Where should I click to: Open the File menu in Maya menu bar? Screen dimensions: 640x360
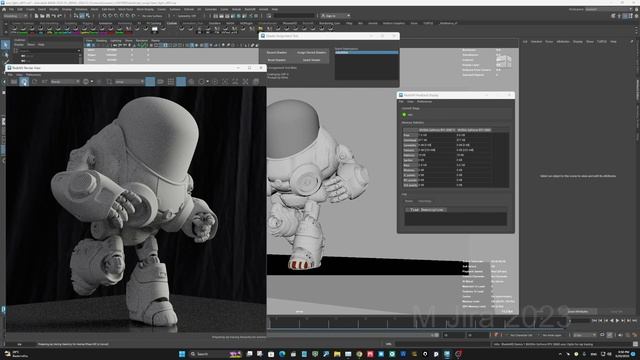click(11, 9)
